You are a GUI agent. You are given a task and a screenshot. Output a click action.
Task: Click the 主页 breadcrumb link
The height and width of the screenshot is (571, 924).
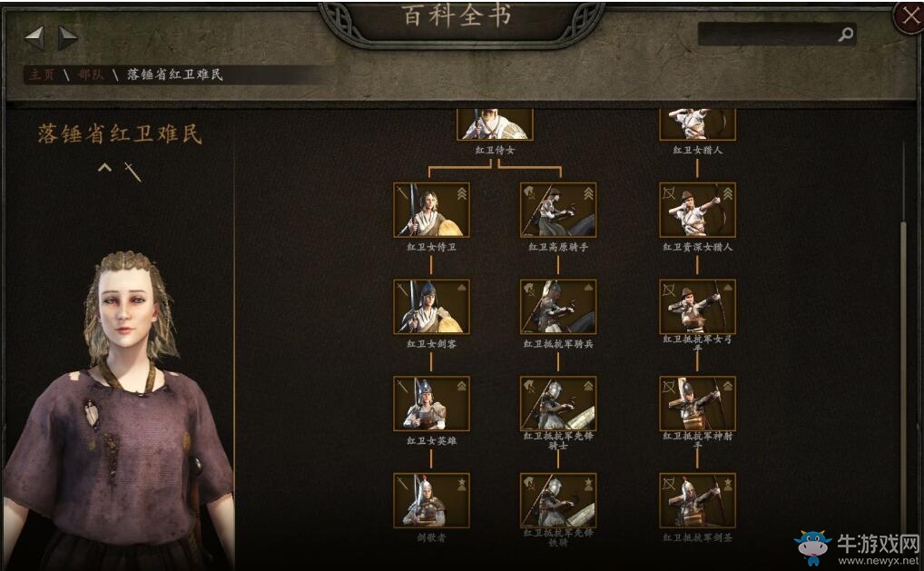[x=41, y=74]
